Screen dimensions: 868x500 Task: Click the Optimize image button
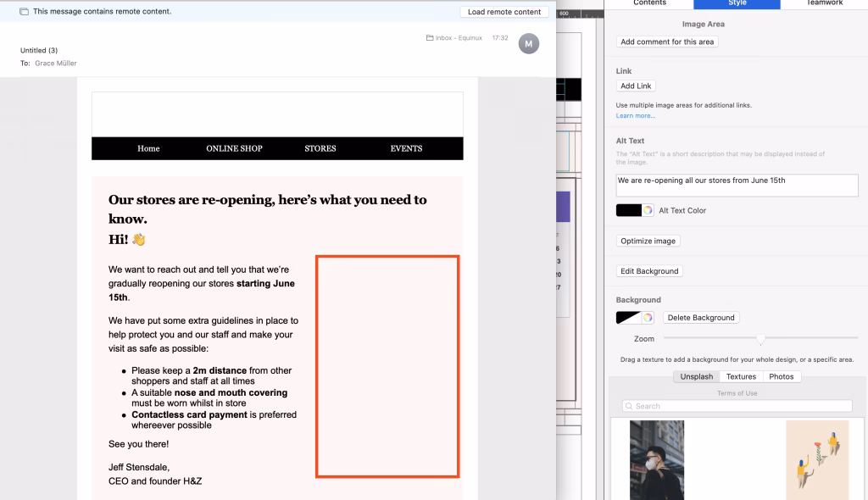point(648,241)
